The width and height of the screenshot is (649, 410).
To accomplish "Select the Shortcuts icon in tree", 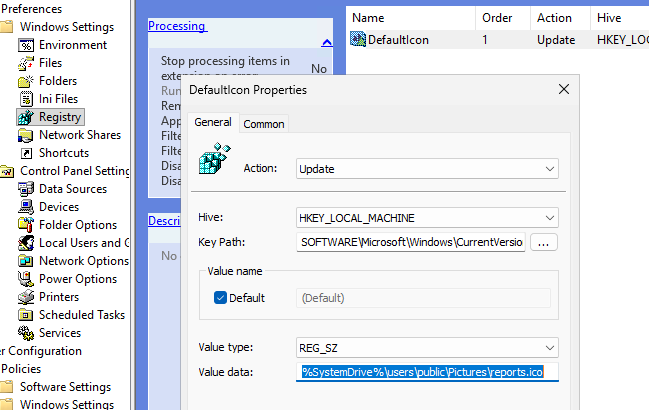I will tap(26, 153).
